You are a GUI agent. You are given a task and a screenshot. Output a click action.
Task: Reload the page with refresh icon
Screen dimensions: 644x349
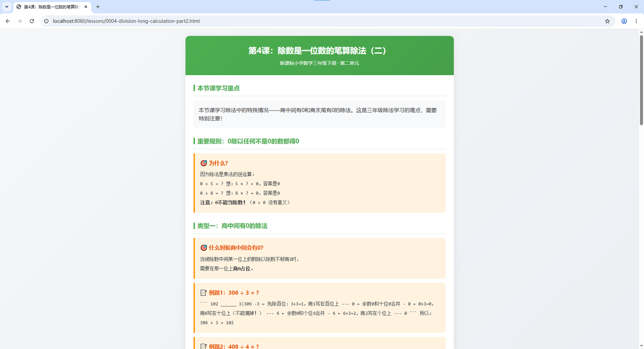click(32, 21)
